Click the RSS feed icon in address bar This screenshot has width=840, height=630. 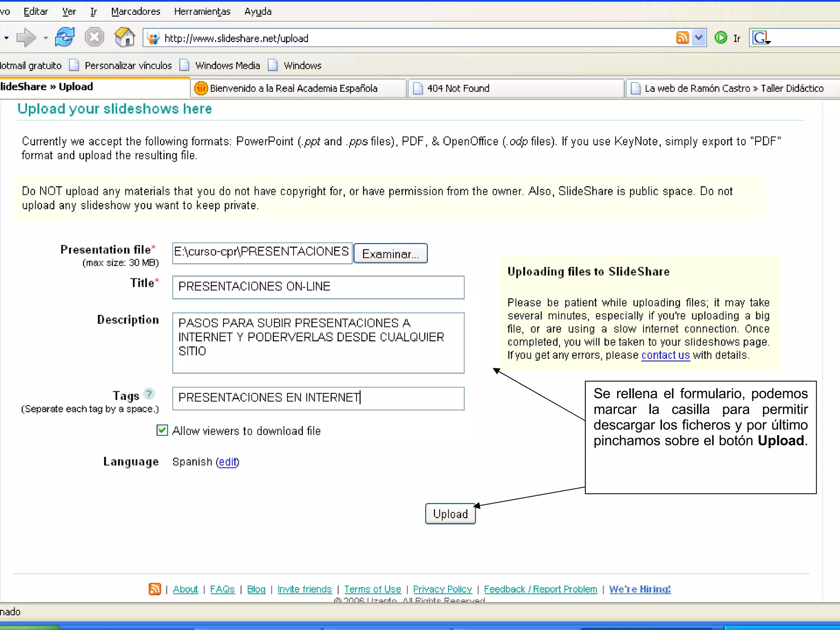point(682,38)
